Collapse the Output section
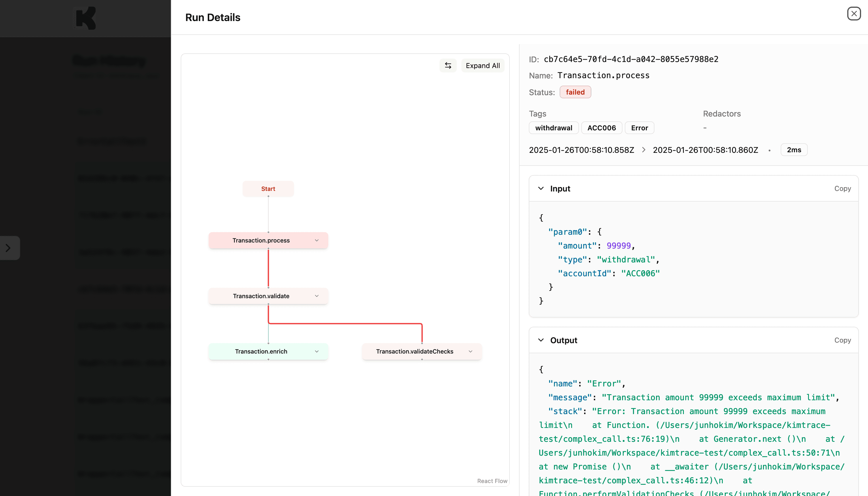The image size is (868, 496). click(541, 340)
